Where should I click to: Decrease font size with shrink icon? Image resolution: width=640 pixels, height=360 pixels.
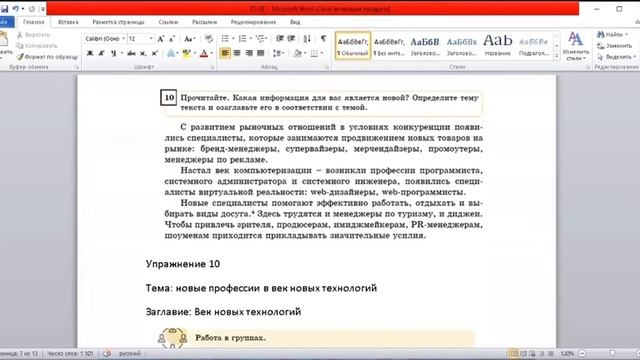172,39
